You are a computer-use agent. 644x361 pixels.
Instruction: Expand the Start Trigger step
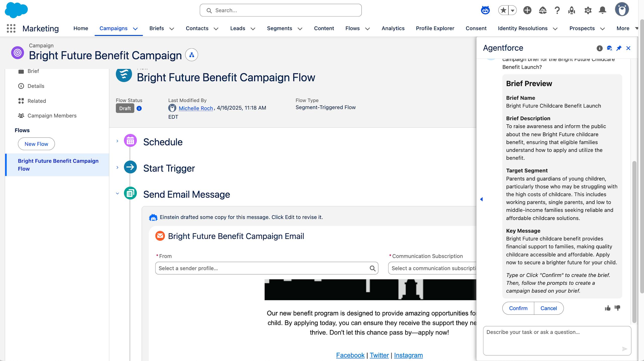click(117, 168)
